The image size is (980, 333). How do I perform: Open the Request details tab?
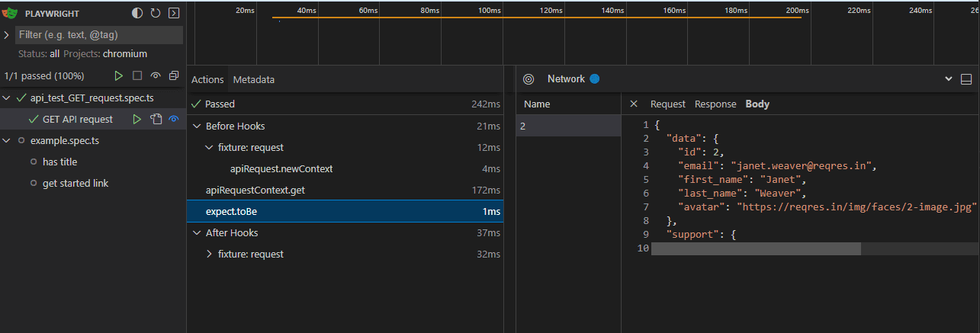(668, 104)
